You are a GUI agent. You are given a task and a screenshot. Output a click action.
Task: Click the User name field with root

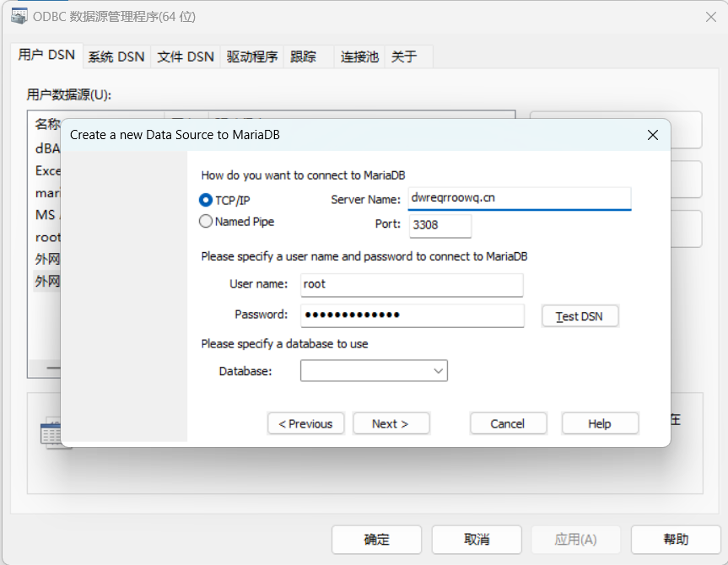(x=412, y=284)
